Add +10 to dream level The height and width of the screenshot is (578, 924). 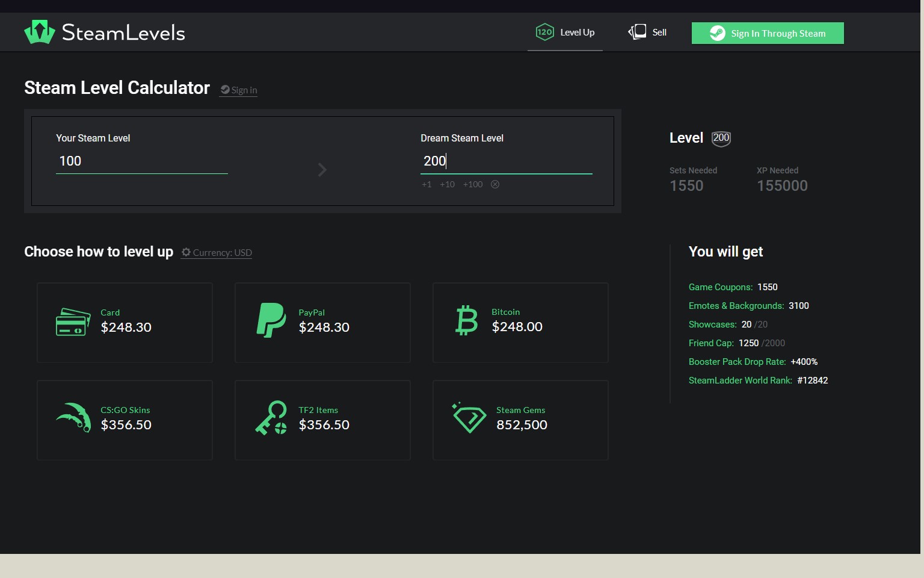pyautogui.click(x=447, y=184)
